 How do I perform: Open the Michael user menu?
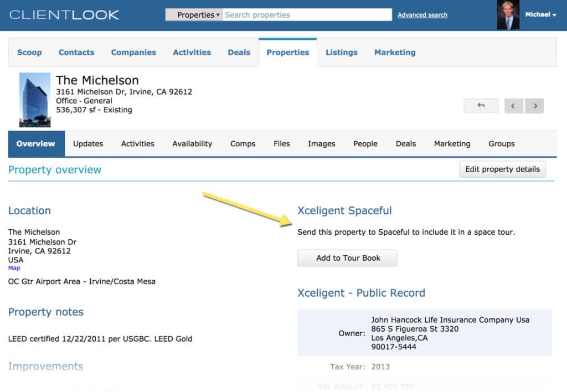coord(540,14)
